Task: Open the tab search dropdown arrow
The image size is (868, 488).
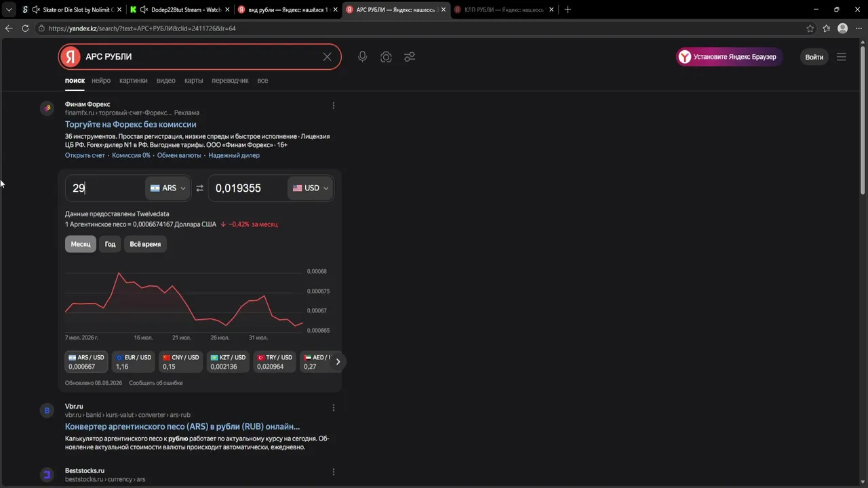Action: (8, 9)
